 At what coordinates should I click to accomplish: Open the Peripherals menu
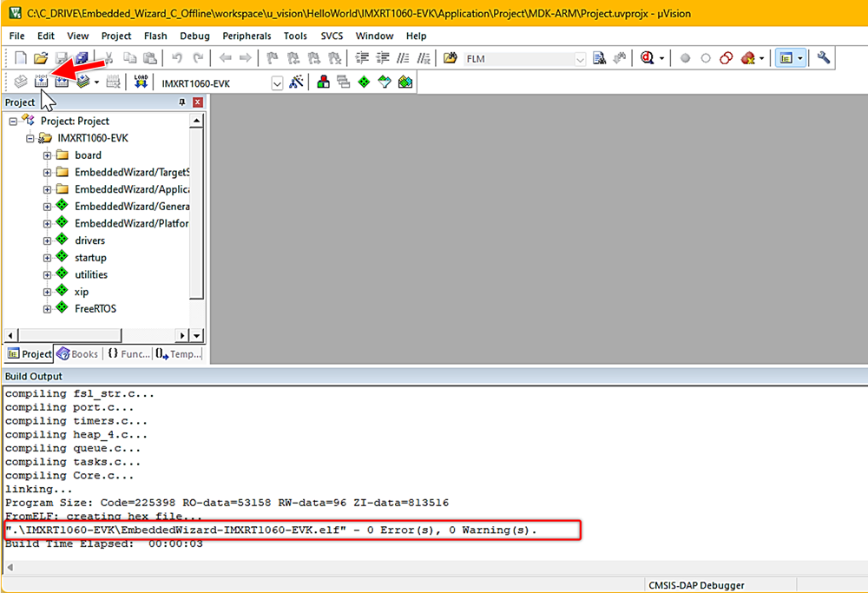pos(247,36)
